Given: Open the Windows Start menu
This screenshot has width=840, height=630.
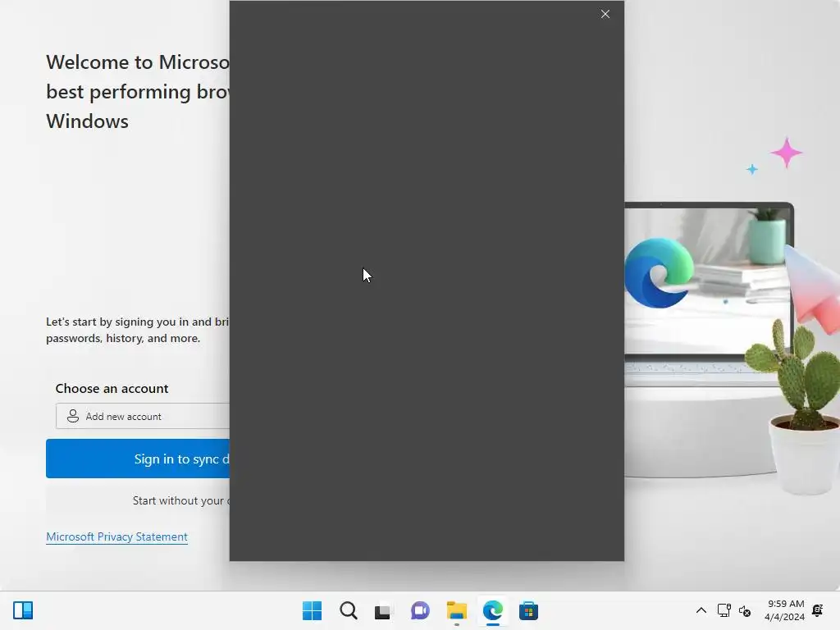Looking at the screenshot, I should tap(313, 610).
